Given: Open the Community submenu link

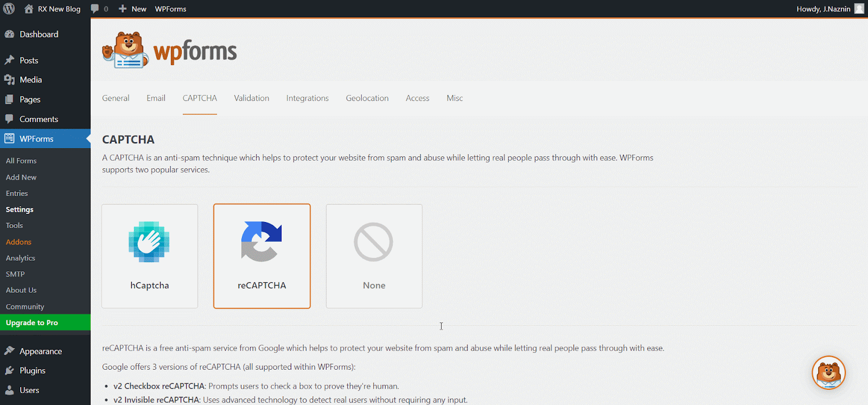Looking at the screenshot, I should click(x=25, y=307).
